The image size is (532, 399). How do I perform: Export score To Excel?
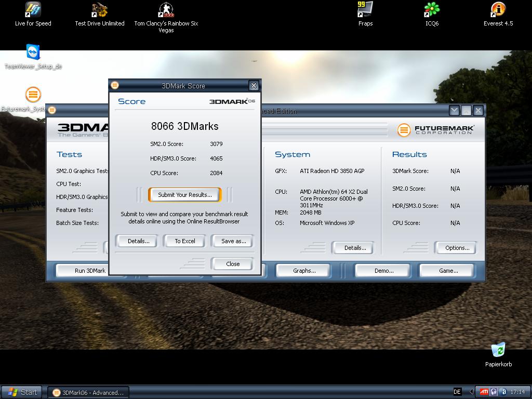pyautogui.click(x=185, y=241)
